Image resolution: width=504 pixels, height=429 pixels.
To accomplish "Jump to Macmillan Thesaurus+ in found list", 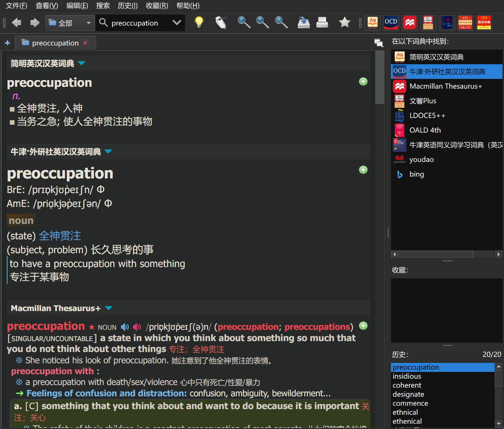I will 447,86.
